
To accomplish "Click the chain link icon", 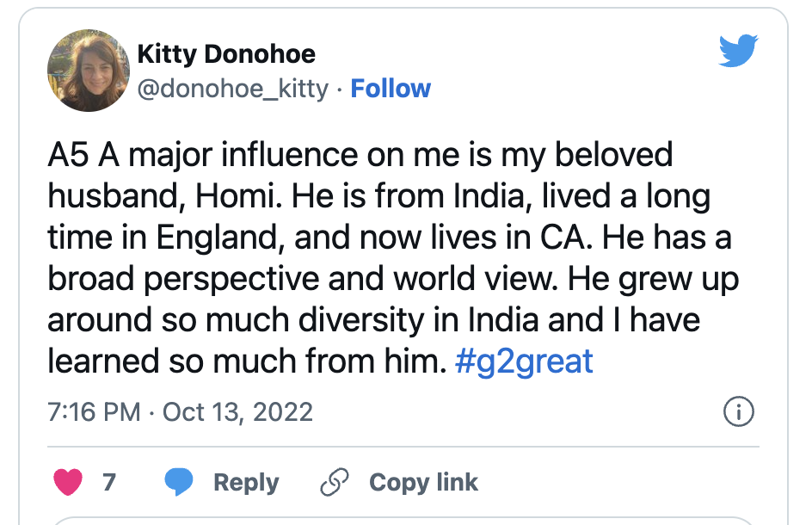I will [334, 482].
